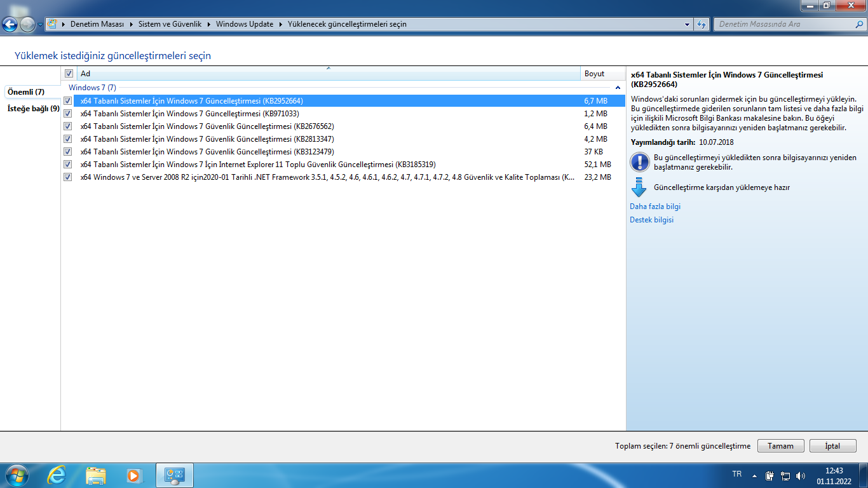The width and height of the screenshot is (868, 488).
Task: Go back with the blue Back arrow
Action: coord(10,25)
